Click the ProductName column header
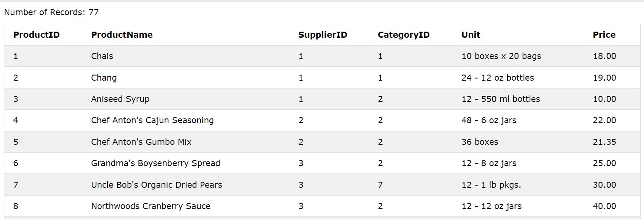The image size is (644, 219). [122, 35]
